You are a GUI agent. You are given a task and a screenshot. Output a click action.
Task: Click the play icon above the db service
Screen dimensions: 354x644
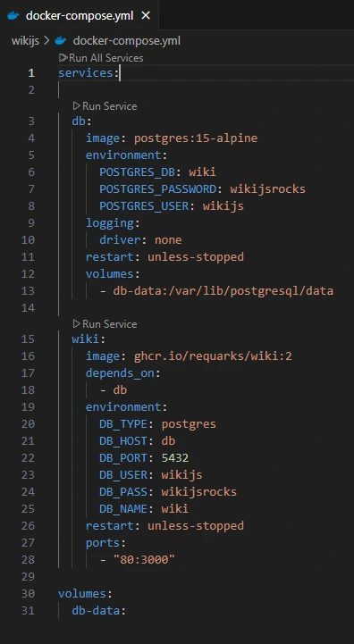pos(77,106)
